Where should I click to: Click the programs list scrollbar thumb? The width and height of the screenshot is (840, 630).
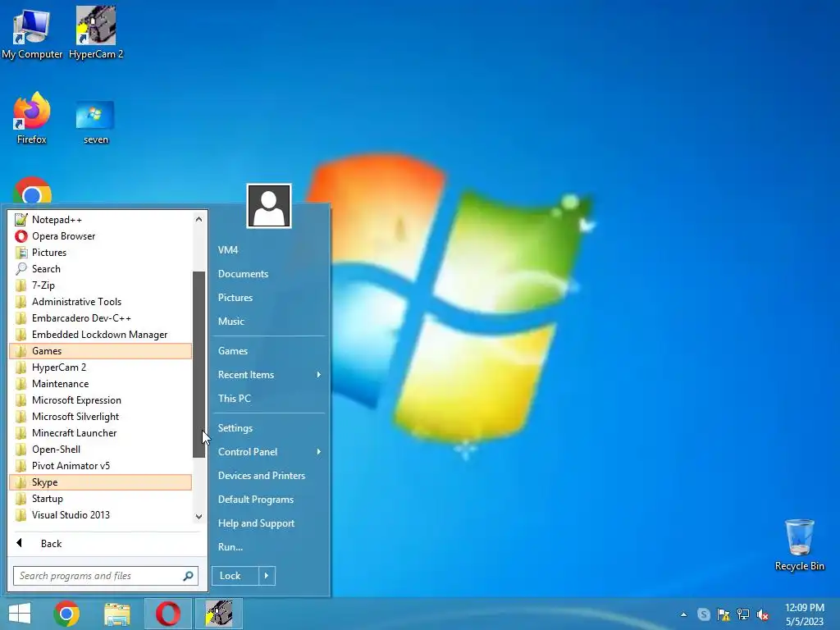pyautogui.click(x=199, y=364)
